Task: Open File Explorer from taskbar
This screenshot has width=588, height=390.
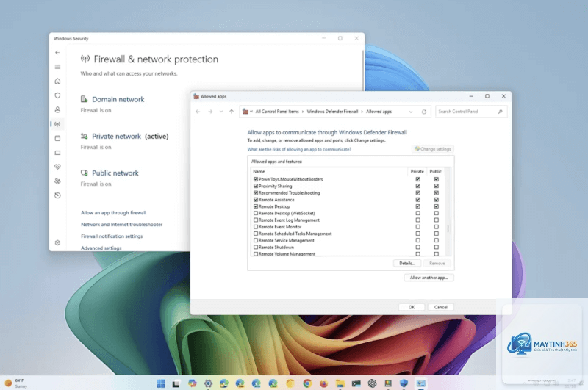Action: click(340, 383)
